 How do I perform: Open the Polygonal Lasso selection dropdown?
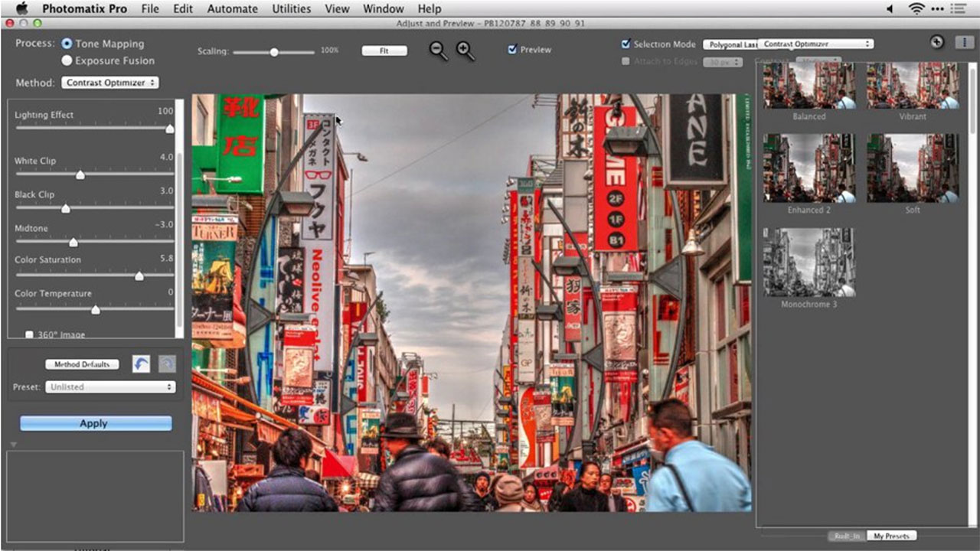click(728, 44)
